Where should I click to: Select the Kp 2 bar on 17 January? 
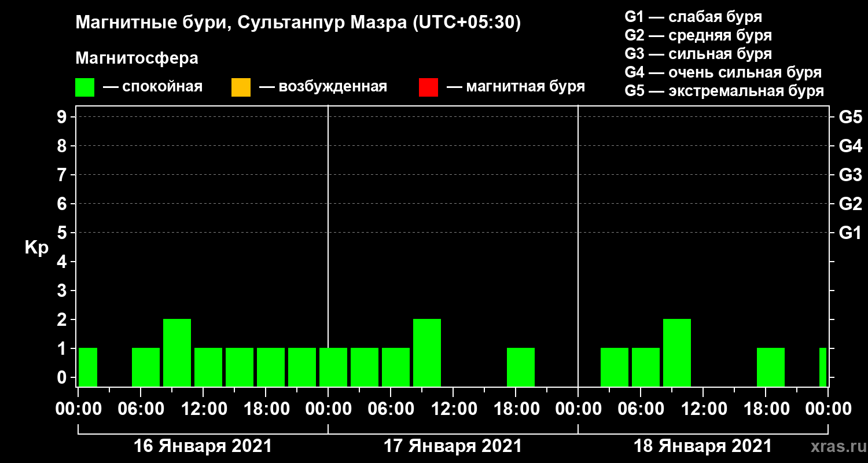click(427, 352)
